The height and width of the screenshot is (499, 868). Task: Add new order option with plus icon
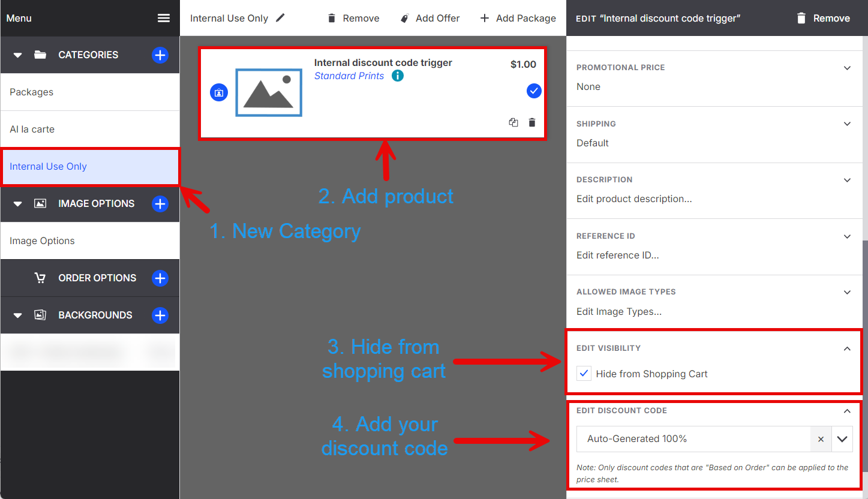[x=160, y=278]
